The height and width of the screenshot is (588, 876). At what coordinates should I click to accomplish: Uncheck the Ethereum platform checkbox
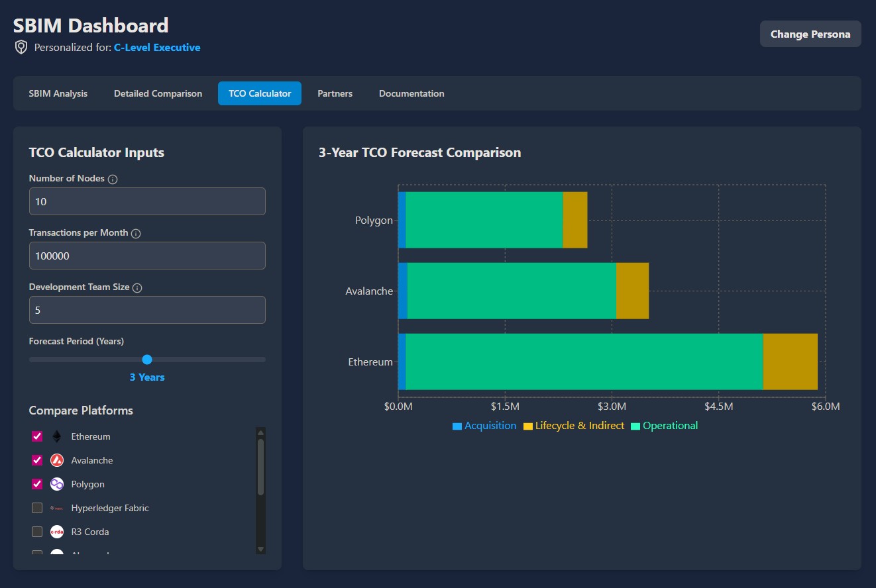pos(37,436)
